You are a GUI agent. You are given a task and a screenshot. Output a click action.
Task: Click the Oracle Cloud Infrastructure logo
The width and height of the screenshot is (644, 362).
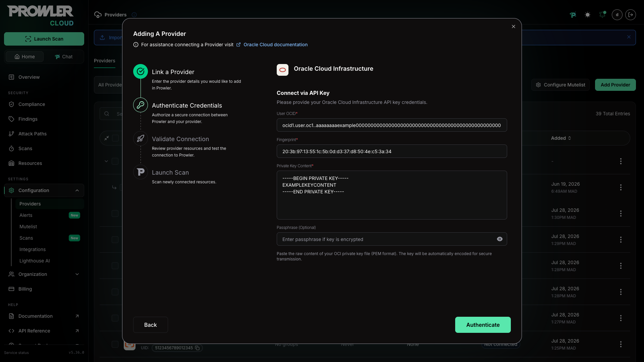click(282, 70)
